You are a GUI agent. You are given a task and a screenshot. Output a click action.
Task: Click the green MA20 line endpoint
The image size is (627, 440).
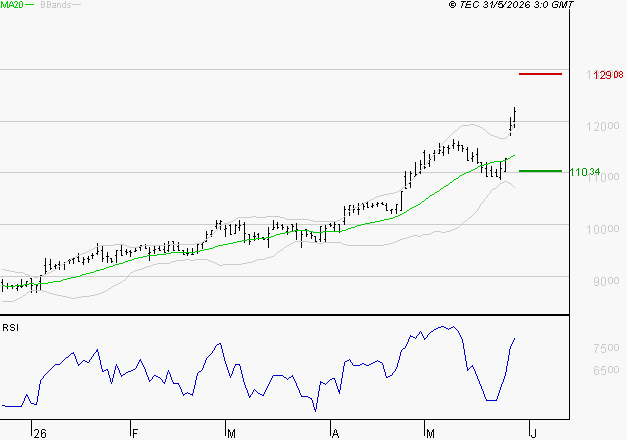coord(514,155)
